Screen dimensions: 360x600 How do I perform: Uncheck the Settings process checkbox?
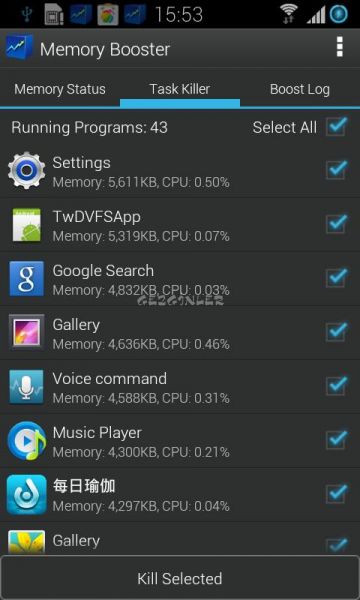click(x=337, y=170)
